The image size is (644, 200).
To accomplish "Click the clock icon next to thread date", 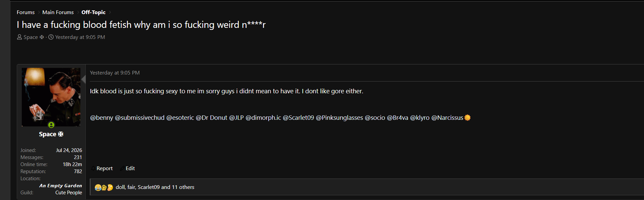I will [51, 37].
